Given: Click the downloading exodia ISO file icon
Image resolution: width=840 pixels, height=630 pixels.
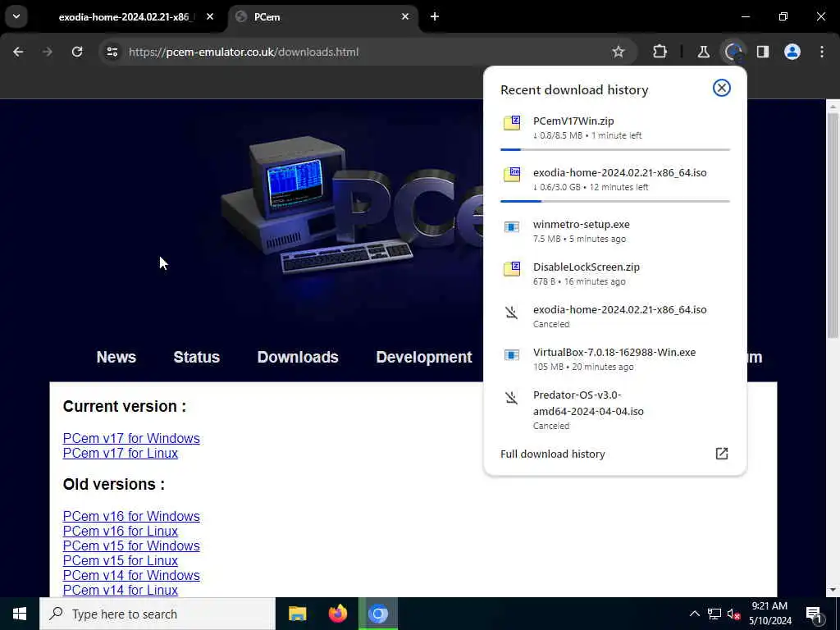Looking at the screenshot, I should point(512,174).
